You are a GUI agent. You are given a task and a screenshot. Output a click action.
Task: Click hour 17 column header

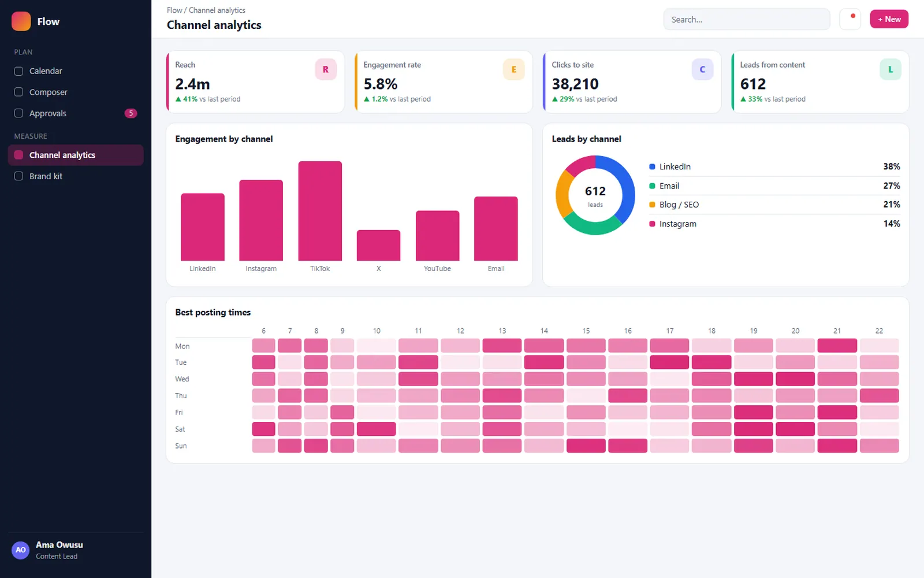point(670,331)
